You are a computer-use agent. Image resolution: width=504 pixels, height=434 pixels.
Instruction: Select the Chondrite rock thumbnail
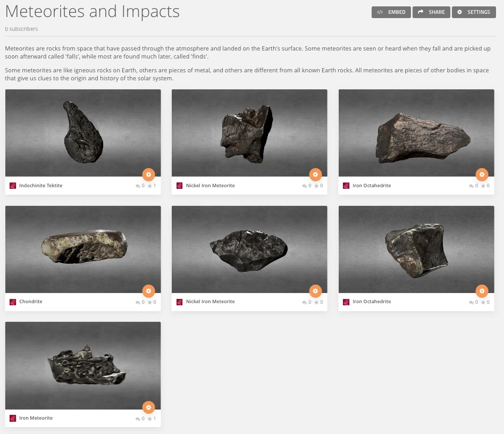83,249
